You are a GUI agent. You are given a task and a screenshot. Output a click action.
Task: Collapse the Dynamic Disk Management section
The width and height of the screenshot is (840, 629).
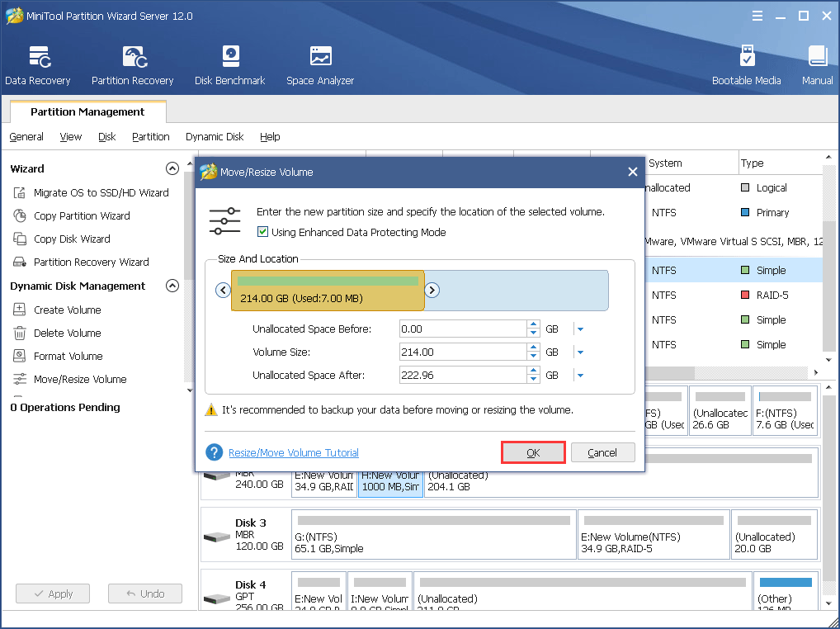click(x=172, y=286)
